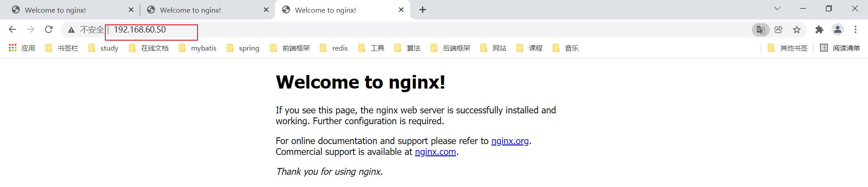Viewport: 868px width, 187px height.
Task: Open the user profile avatar
Action: click(837, 29)
